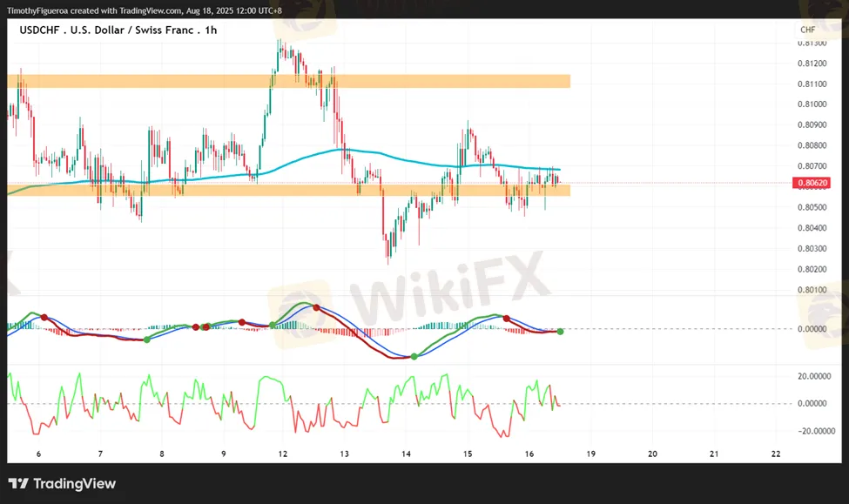Click the MACD 0.00000 zero level label

(812, 329)
